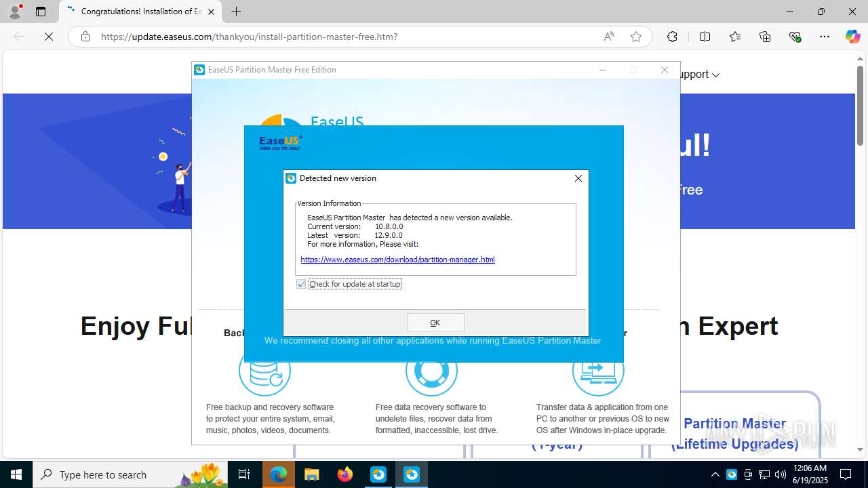Open Microsoft Edge from the taskbar
This screenshot has width=868, height=488.
pyautogui.click(x=279, y=474)
